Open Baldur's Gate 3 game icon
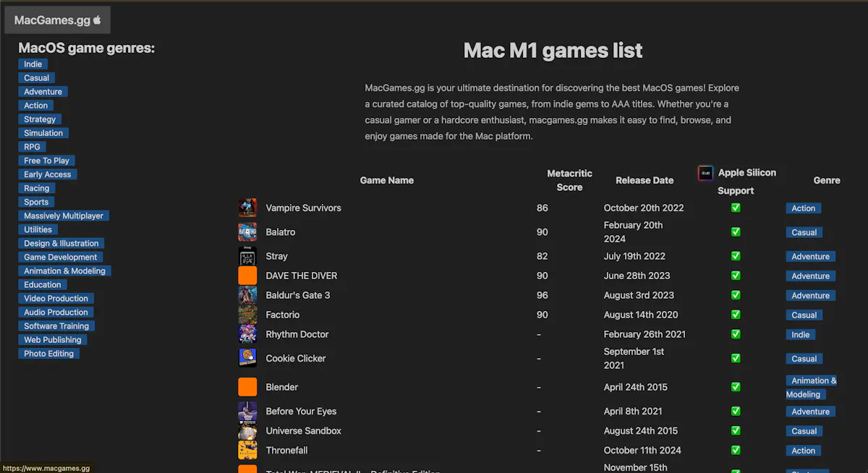 (x=247, y=295)
